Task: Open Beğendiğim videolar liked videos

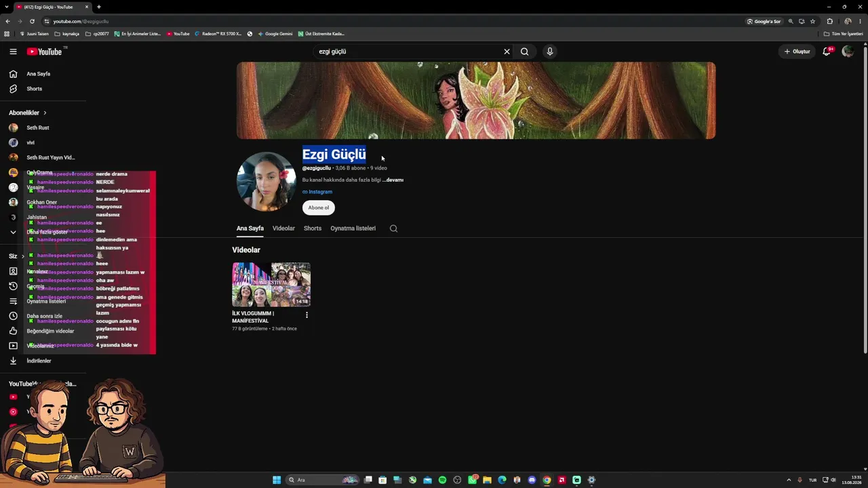Action: [x=50, y=331]
